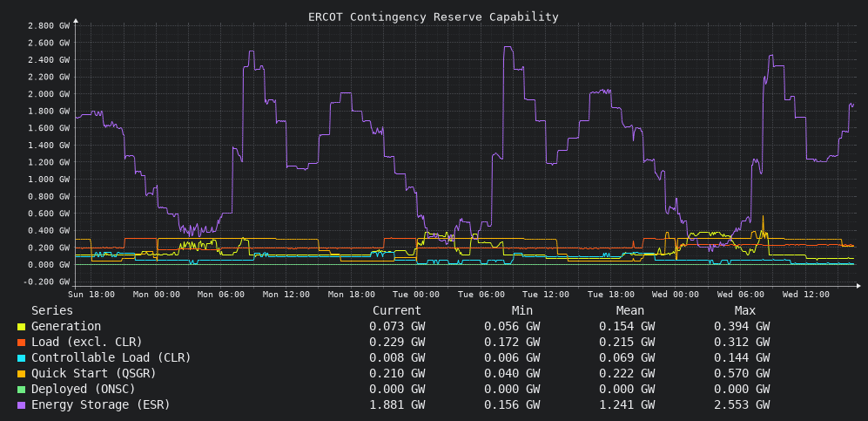Click Generation max value 0.394 GW
The height and width of the screenshot is (421, 868).
[742, 327]
